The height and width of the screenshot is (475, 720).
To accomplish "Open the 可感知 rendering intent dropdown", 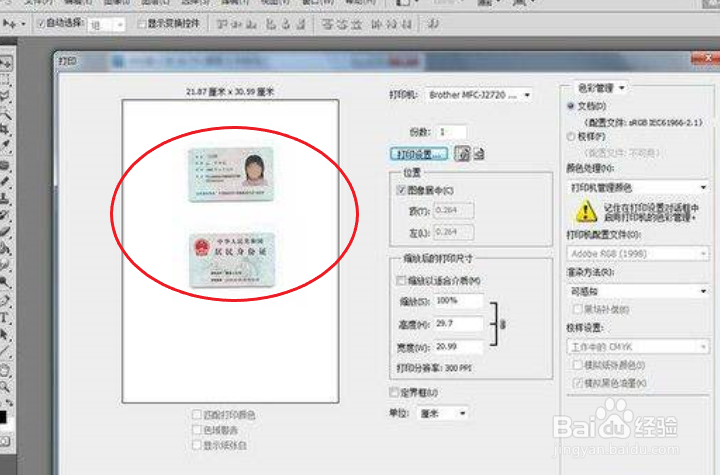I will pyautogui.click(x=638, y=291).
